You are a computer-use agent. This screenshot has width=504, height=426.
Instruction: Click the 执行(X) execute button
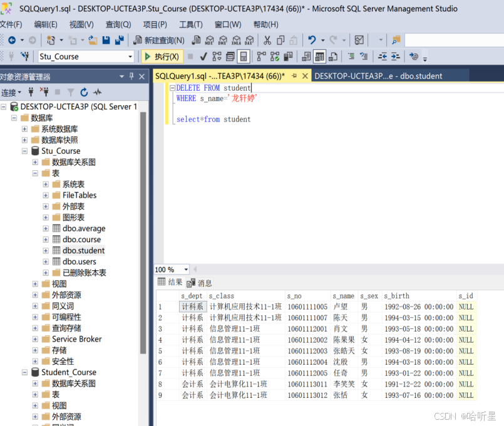(x=162, y=56)
